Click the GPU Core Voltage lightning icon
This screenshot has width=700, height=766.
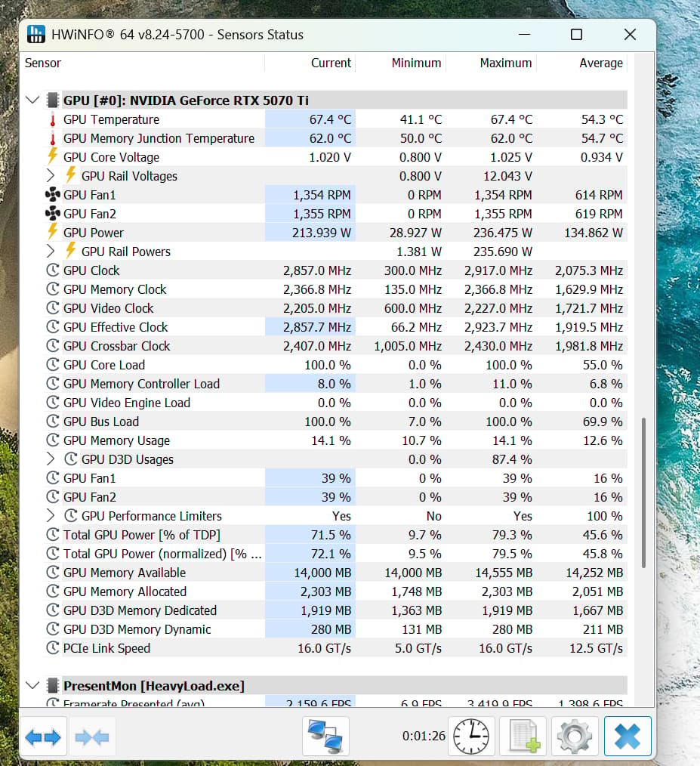pyautogui.click(x=53, y=156)
